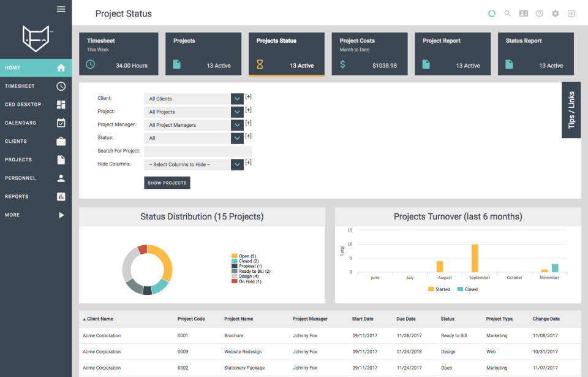Open help via the question mark icon
Viewport: 588px width, 377px height.
(x=539, y=13)
